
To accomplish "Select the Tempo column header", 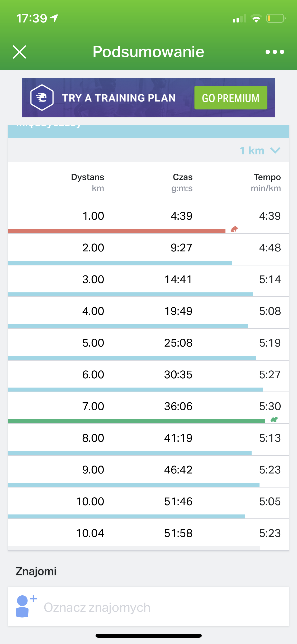I will (x=267, y=182).
